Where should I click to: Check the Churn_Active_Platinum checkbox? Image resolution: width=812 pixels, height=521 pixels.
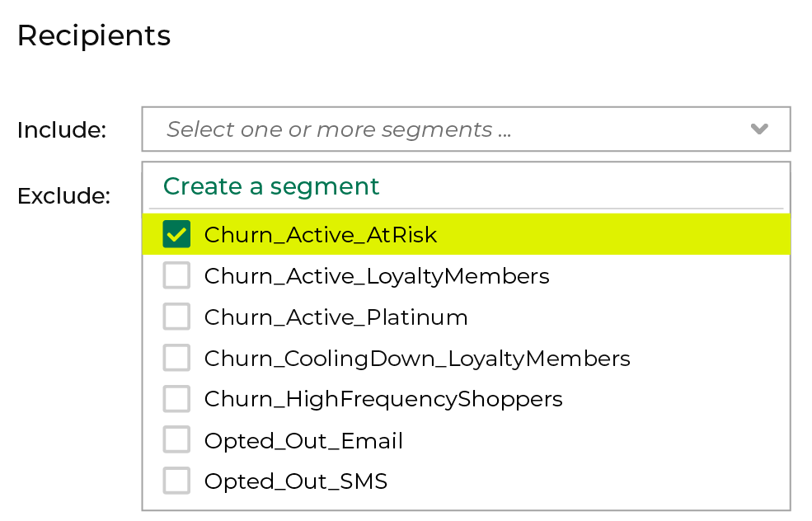pyautogui.click(x=176, y=317)
